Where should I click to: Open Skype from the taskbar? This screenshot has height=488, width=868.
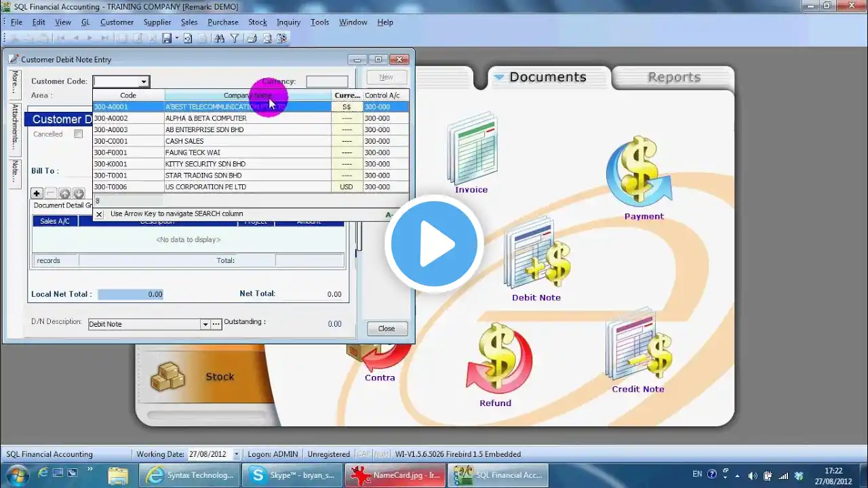click(293, 475)
